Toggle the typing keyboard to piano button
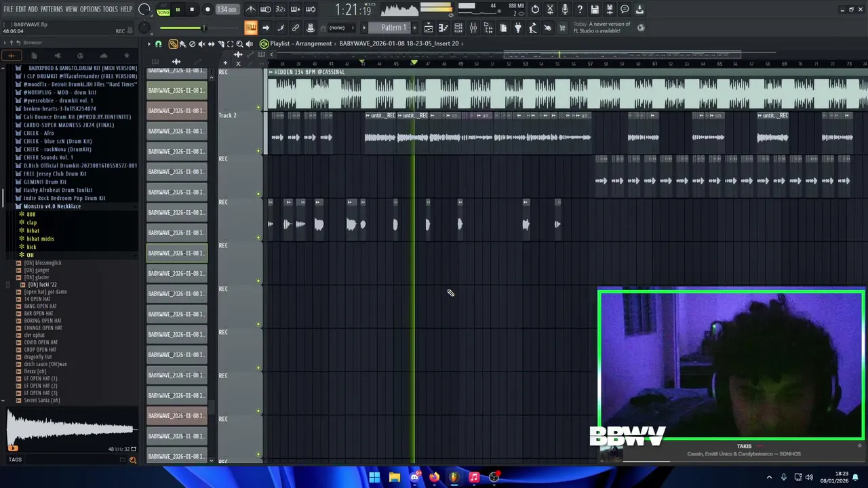Viewport: 868px width, 488px height. (251, 28)
